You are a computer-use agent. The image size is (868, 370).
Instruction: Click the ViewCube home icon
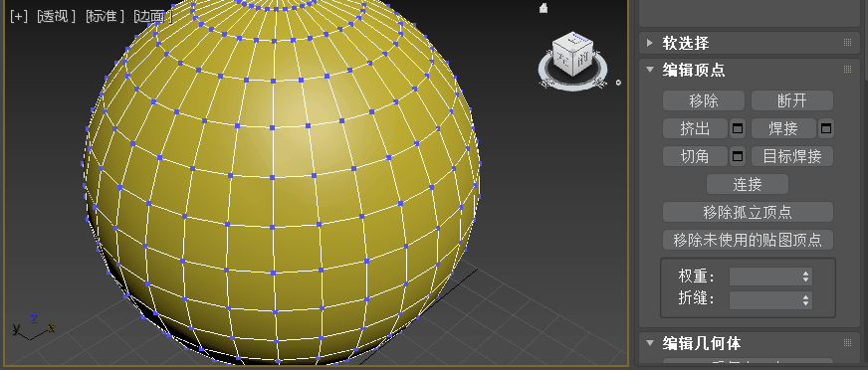[x=543, y=8]
